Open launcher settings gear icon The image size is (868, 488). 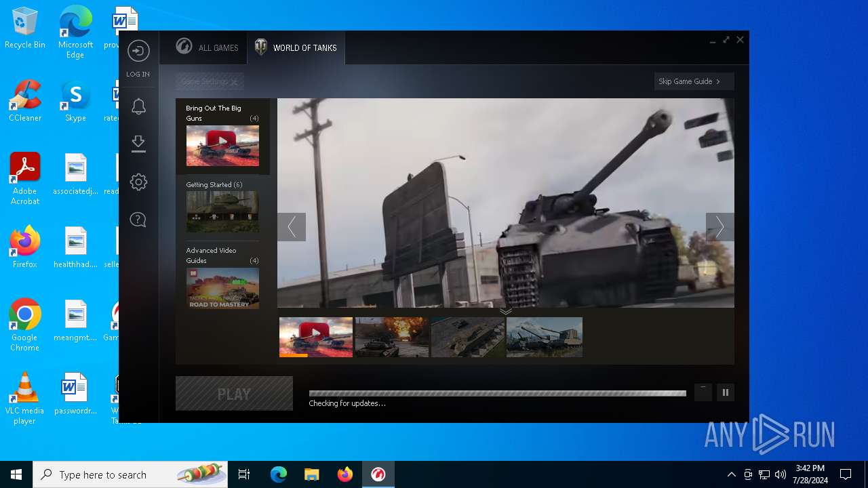coord(138,182)
